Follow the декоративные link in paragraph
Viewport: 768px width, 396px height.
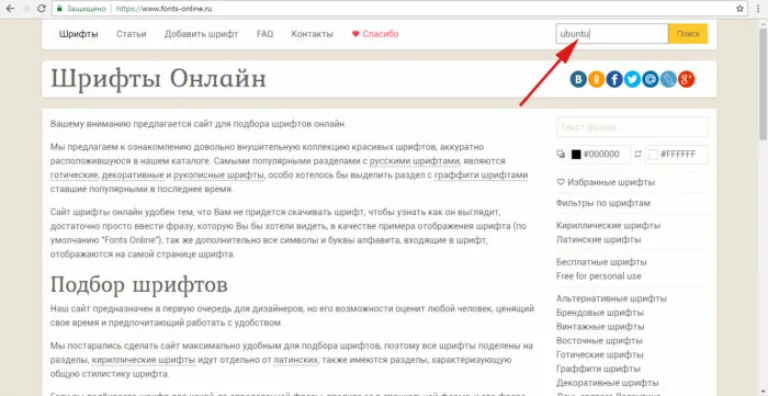pos(133,175)
